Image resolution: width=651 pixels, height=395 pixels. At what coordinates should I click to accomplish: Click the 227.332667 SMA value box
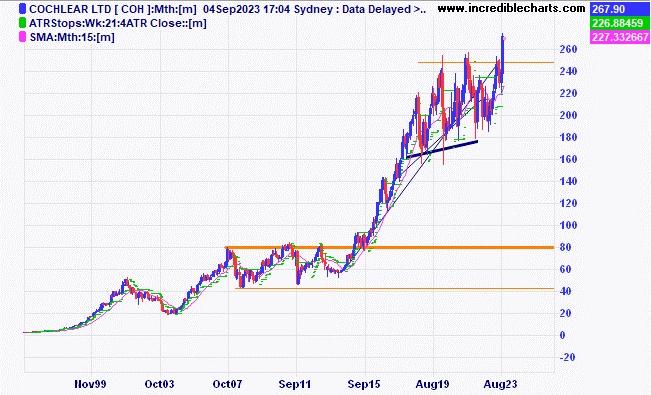click(619, 37)
